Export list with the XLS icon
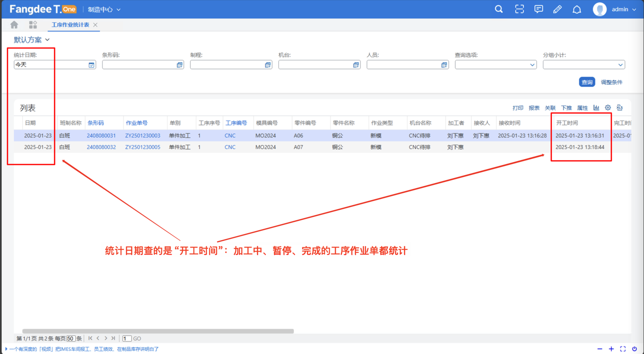 (620, 108)
